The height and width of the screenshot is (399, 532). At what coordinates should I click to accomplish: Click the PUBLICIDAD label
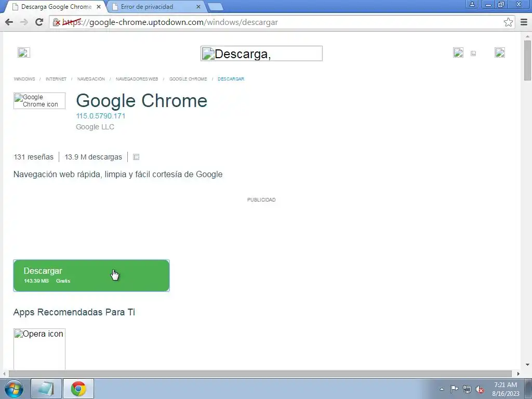click(x=261, y=200)
